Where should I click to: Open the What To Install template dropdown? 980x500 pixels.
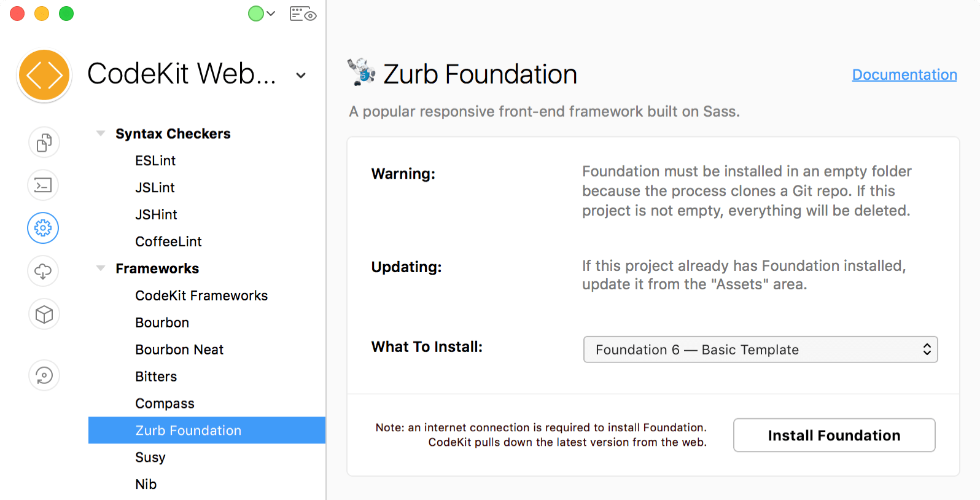tap(760, 350)
